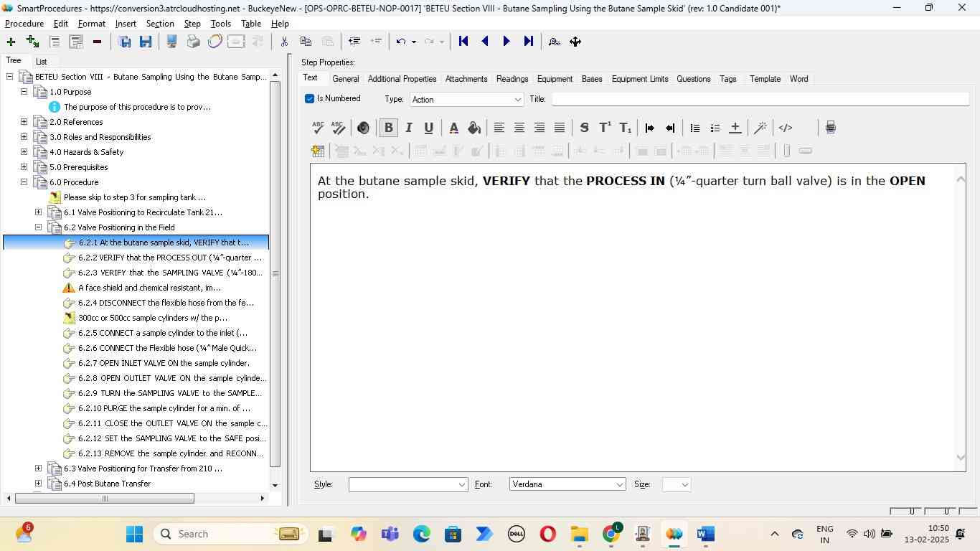Open the Insert menu
980x551 pixels.
[x=126, y=24]
